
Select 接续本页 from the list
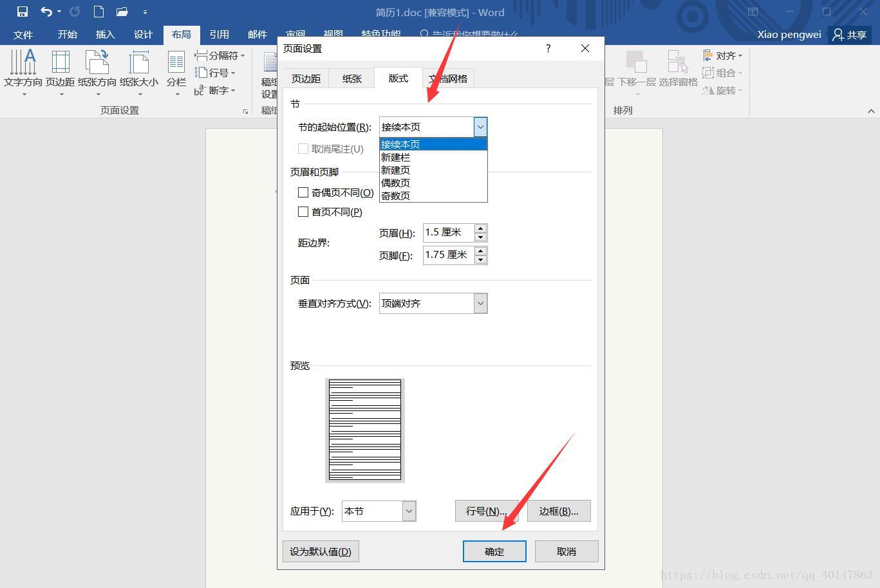(433, 144)
